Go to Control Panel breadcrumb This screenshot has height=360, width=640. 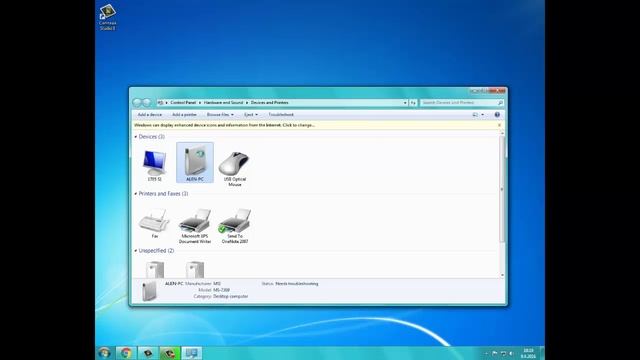(183, 103)
